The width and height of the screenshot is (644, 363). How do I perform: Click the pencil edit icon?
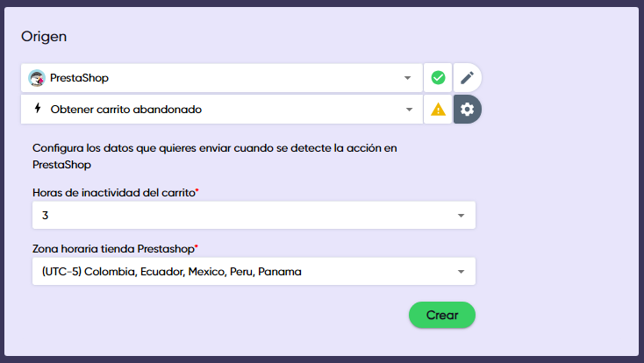pyautogui.click(x=467, y=78)
